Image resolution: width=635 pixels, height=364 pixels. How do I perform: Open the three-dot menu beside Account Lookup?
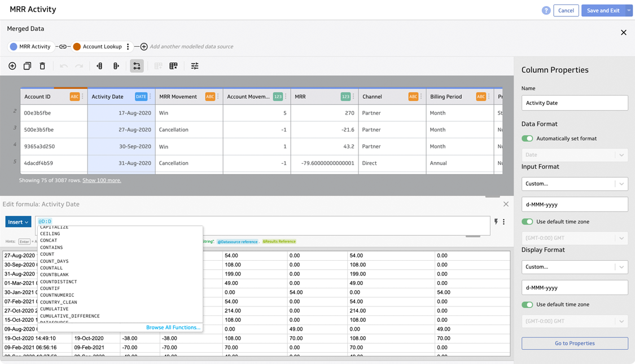128,46
